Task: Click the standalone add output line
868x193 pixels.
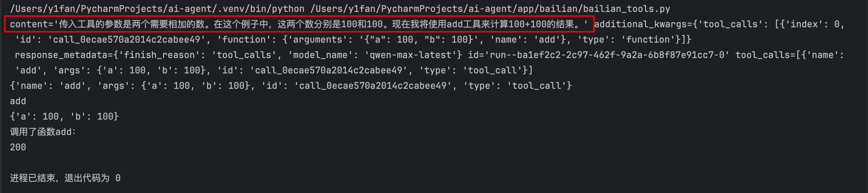Action: pyautogui.click(x=18, y=101)
